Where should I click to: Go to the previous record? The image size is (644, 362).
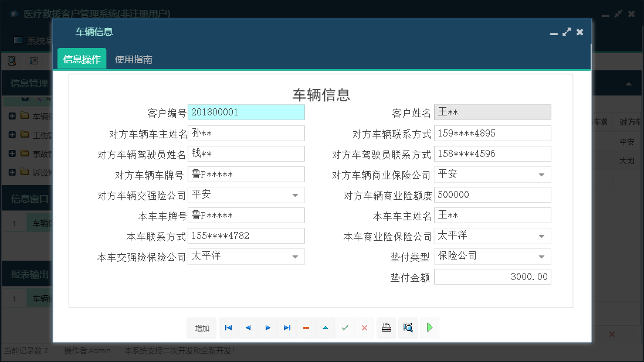(x=248, y=328)
